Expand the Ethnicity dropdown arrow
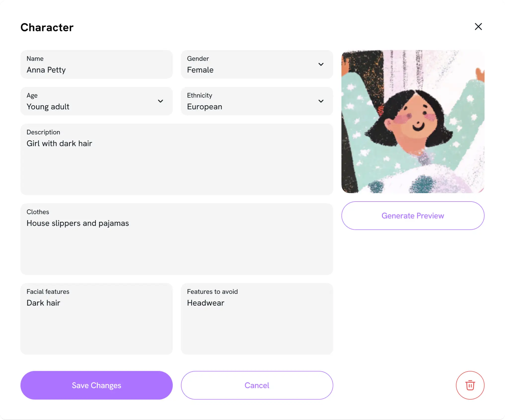The width and height of the screenshot is (505, 420). [x=321, y=101]
